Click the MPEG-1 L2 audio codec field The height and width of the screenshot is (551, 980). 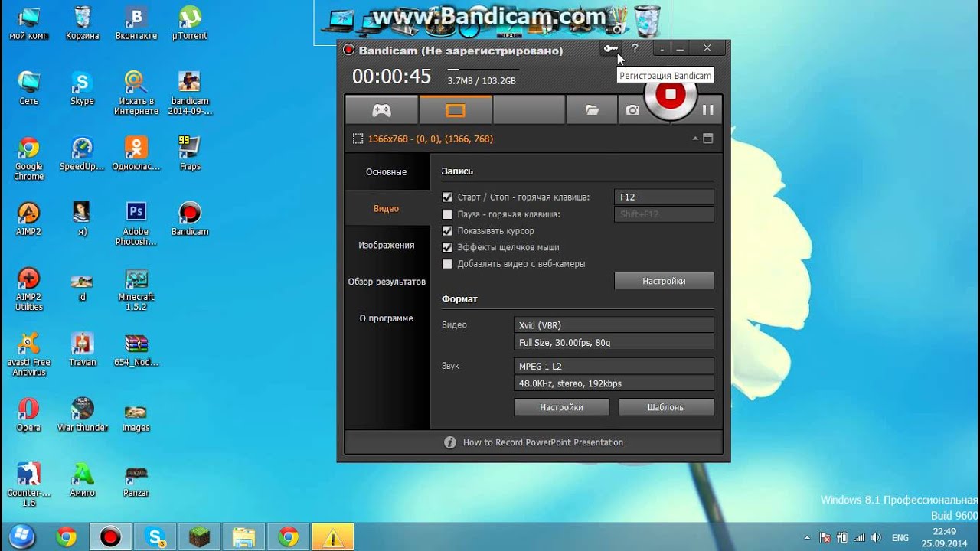[x=614, y=366]
